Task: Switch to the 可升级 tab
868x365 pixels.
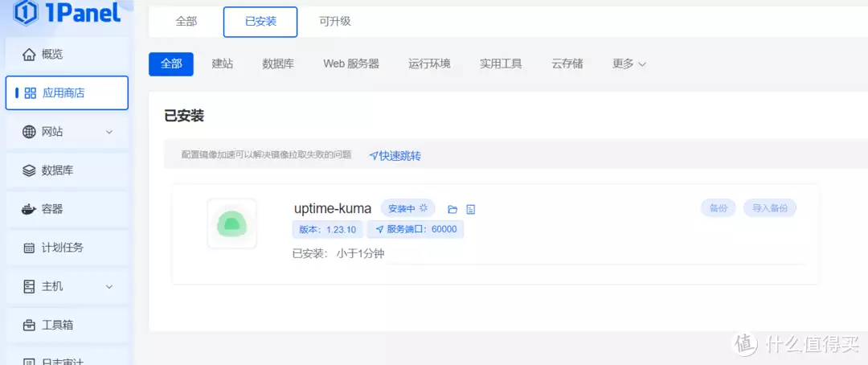Action: tap(335, 22)
